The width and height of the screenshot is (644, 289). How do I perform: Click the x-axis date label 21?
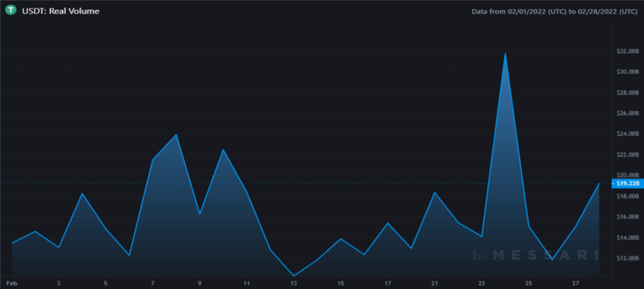point(435,284)
